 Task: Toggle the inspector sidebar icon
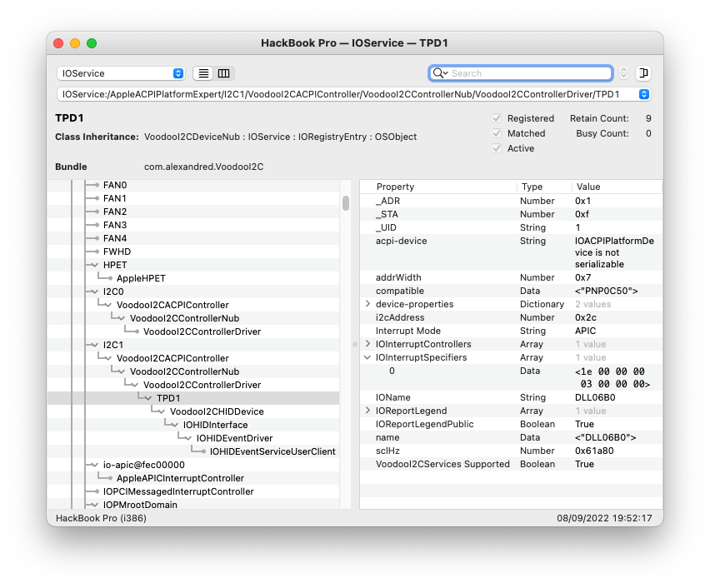coord(643,73)
